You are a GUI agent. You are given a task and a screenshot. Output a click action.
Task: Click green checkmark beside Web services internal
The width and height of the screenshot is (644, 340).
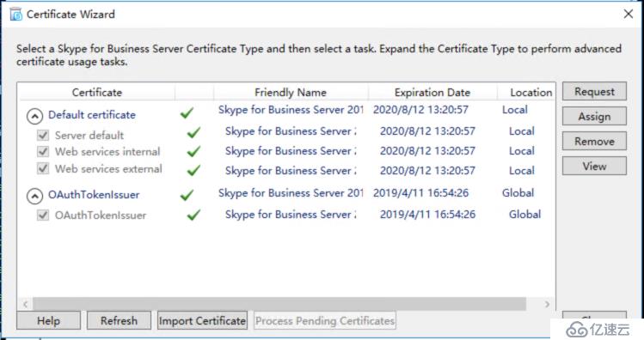pos(193,151)
